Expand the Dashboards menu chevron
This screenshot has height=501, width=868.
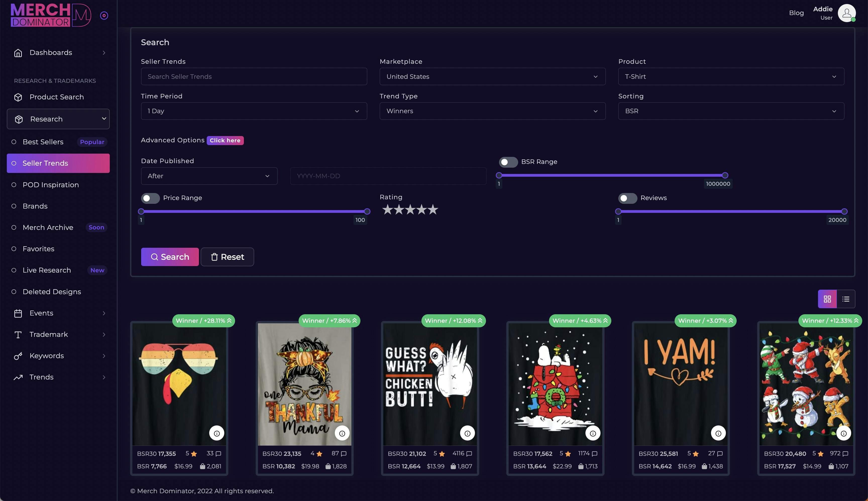coord(104,53)
